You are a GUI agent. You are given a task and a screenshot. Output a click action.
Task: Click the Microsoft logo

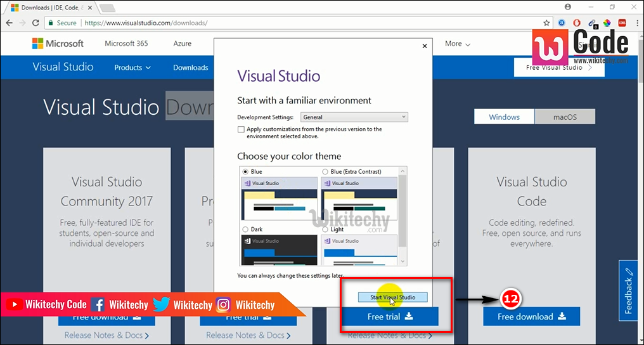click(58, 44)
